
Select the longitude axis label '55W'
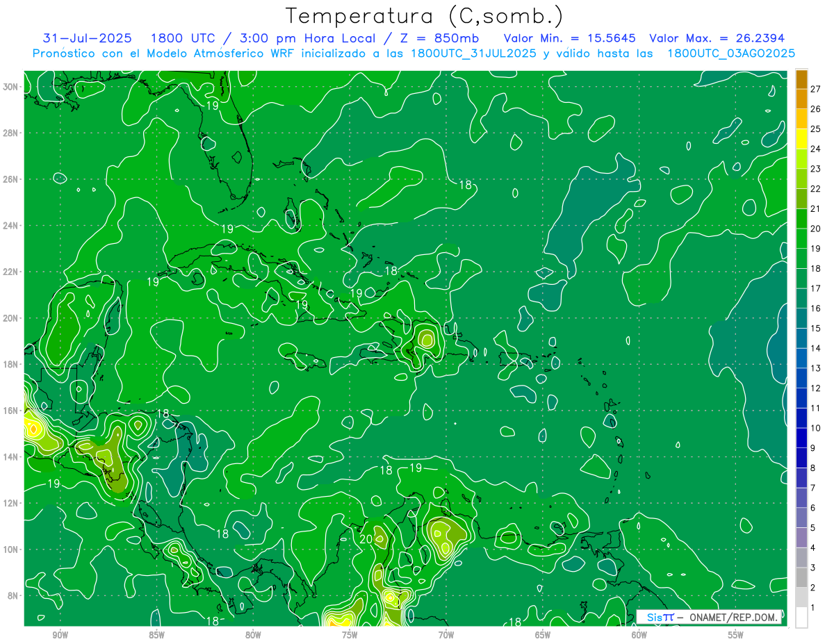(736, 635)
